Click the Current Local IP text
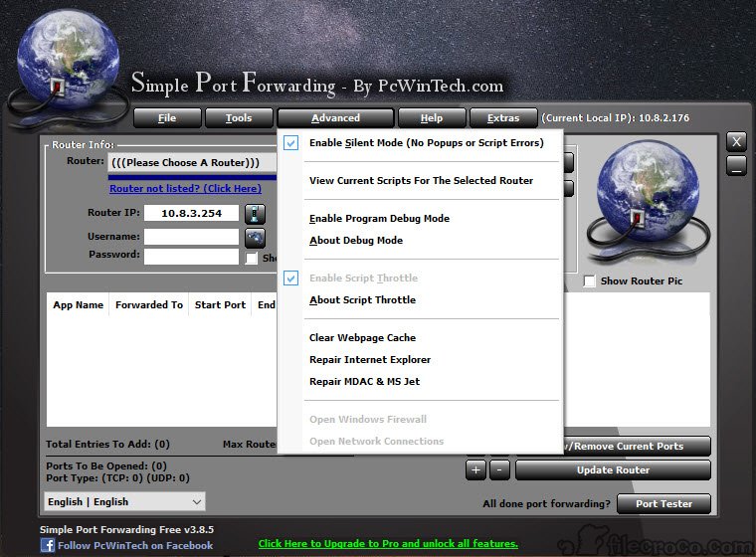Image resolution: width=756 pixels, height=557 pixels. click(x=615, y=118)
